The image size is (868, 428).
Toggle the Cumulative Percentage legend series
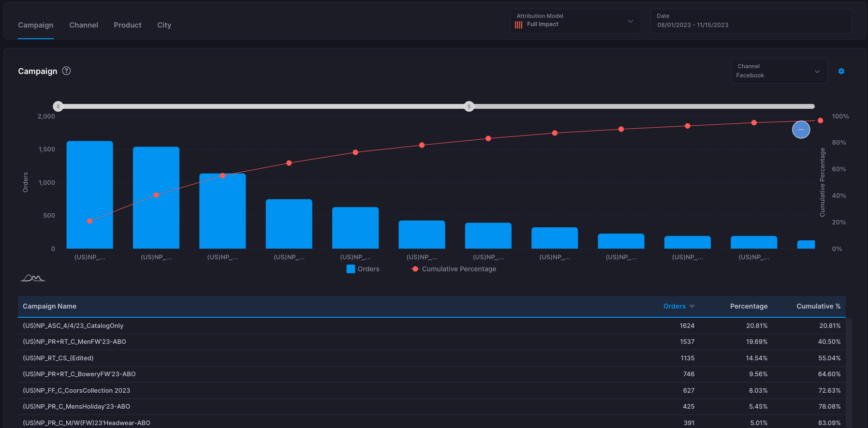454,269
